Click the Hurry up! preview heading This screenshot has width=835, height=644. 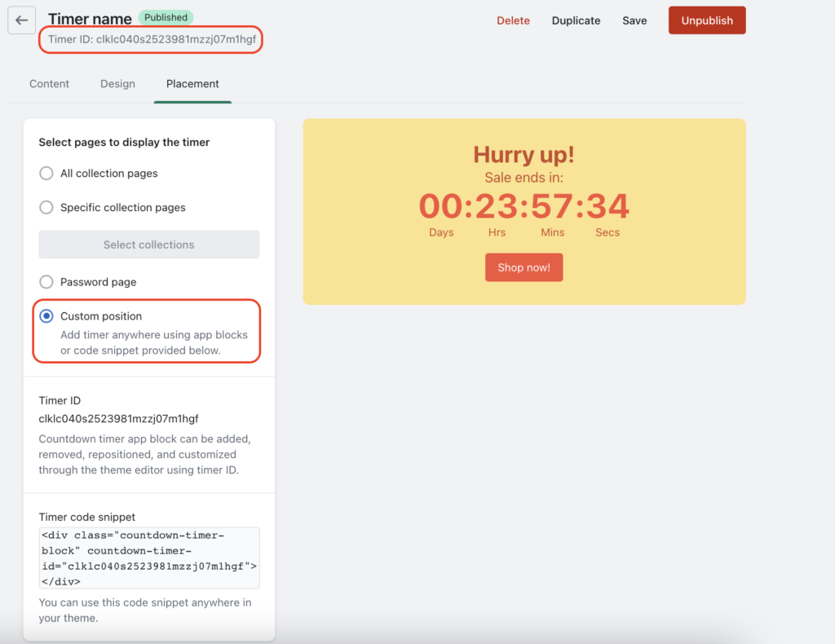pyautogui.click(x=524, y=155)
